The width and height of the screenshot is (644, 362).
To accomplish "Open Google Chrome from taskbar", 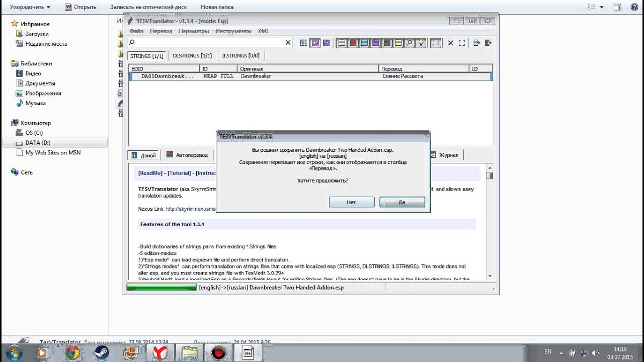I will 73,353.
